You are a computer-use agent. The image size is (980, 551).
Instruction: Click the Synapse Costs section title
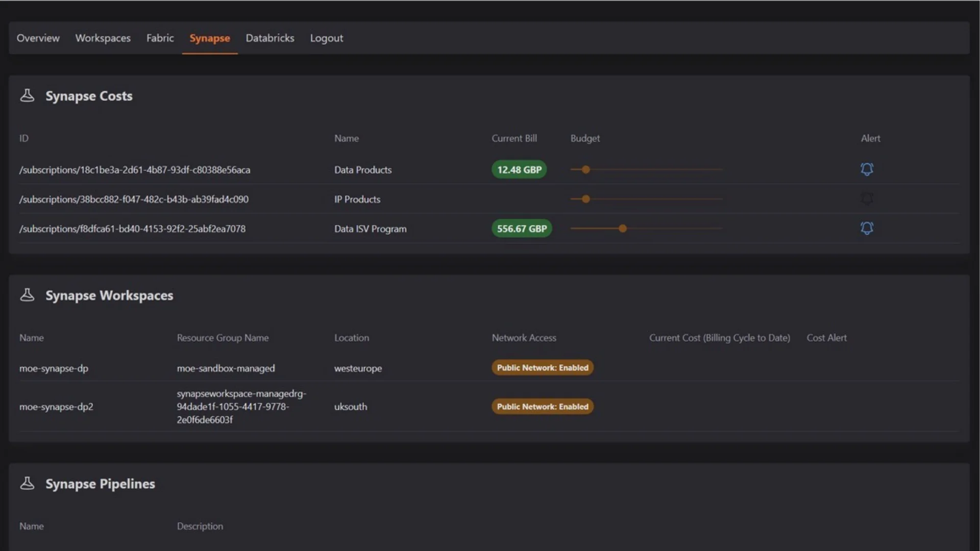89,96
